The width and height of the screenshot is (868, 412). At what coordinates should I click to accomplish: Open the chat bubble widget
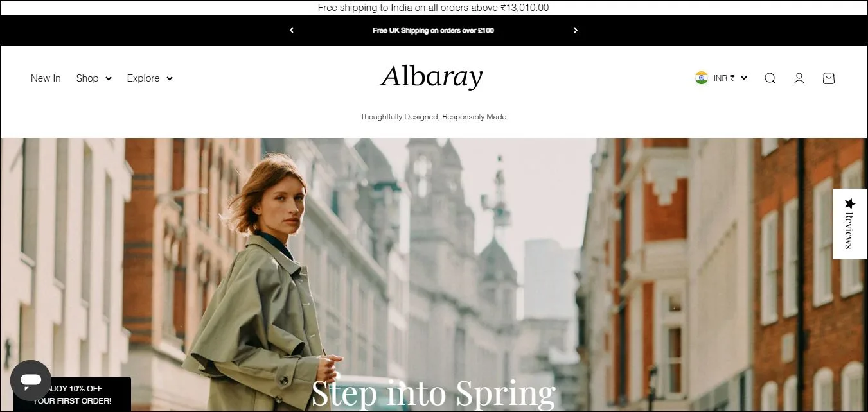tap(31, 381)
